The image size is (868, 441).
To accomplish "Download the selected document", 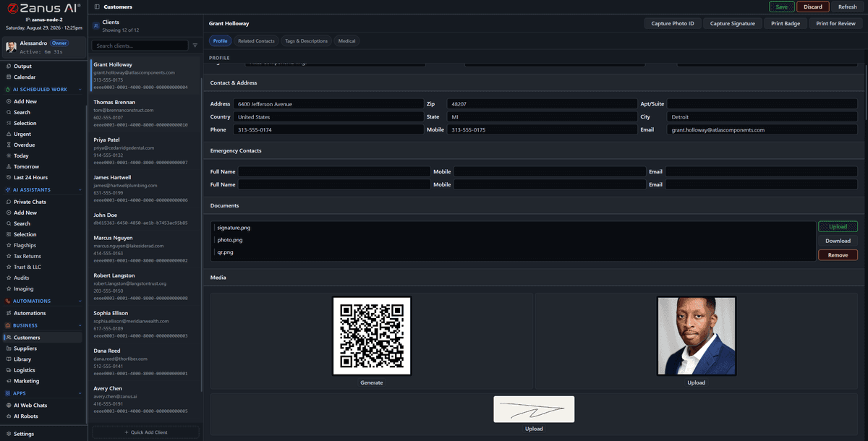I will [838, 241].
